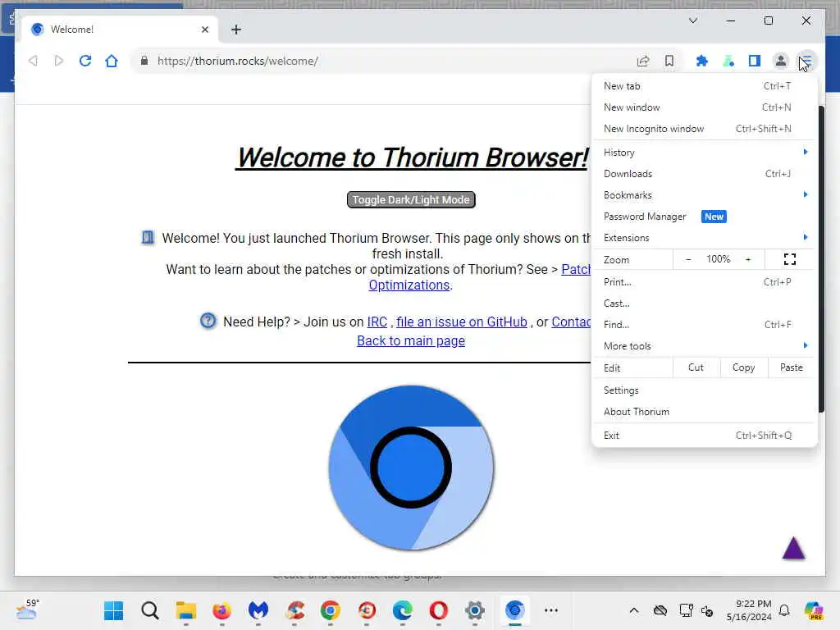
Task: Open the Windows Start button
Action: coord(113,610)
